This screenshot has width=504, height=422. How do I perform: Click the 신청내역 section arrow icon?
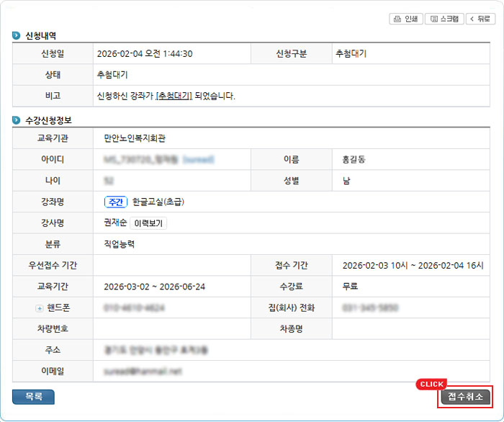(17, 35)
